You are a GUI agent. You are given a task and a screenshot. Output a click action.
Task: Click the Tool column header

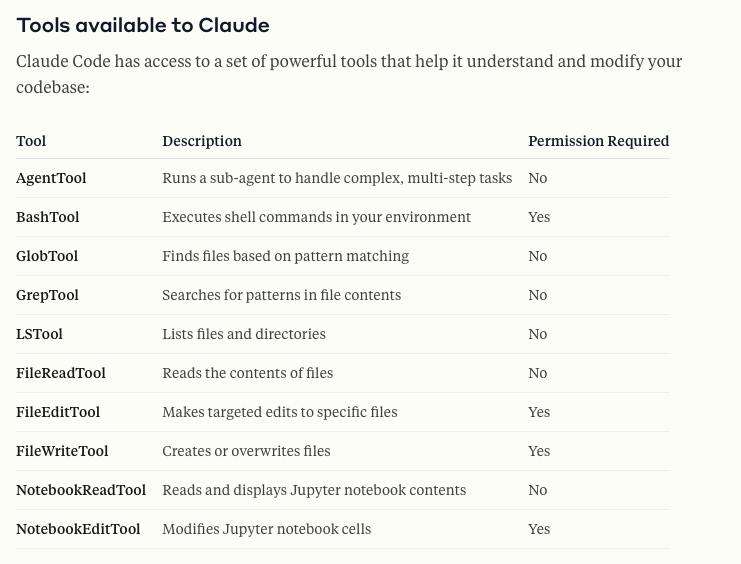tap(31, 141)
